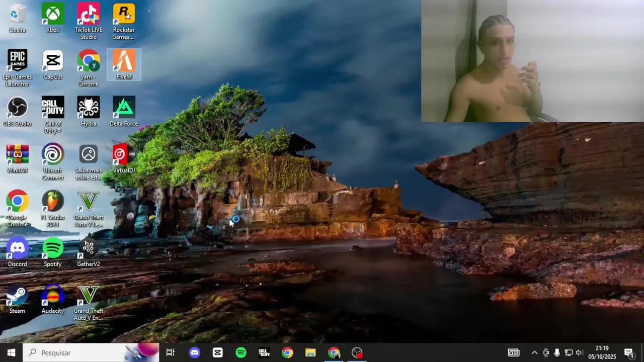Select FL Studio 2024 shortcut
Viewport: 644px width, 362px height.
pyautogui.click(x=53, y=209)
